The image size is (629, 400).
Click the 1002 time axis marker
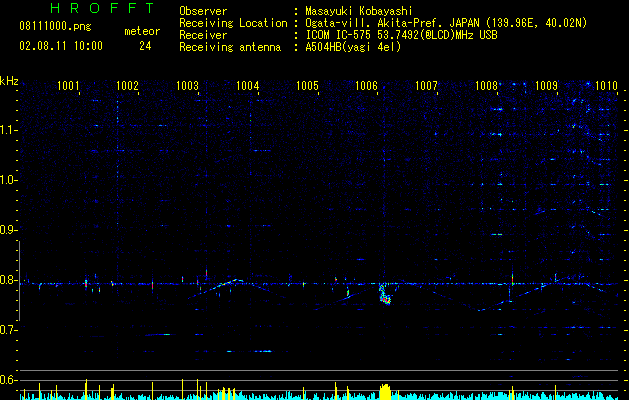(127, 85)
